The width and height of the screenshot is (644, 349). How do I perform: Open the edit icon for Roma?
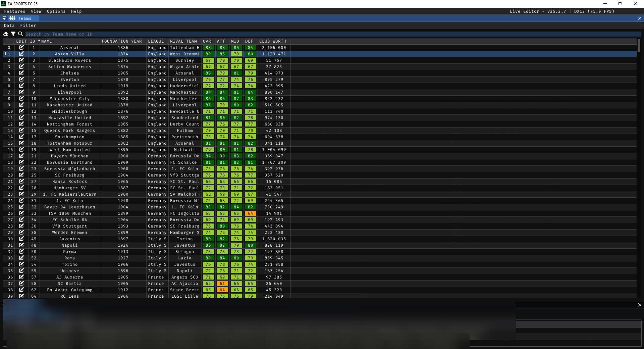[x=21, y=258]
